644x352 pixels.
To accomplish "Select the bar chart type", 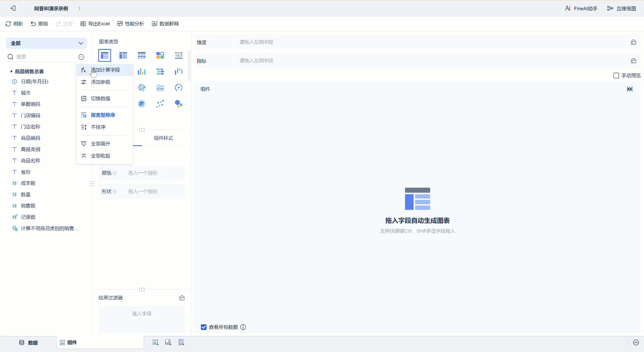I will [x=142, y=71].
